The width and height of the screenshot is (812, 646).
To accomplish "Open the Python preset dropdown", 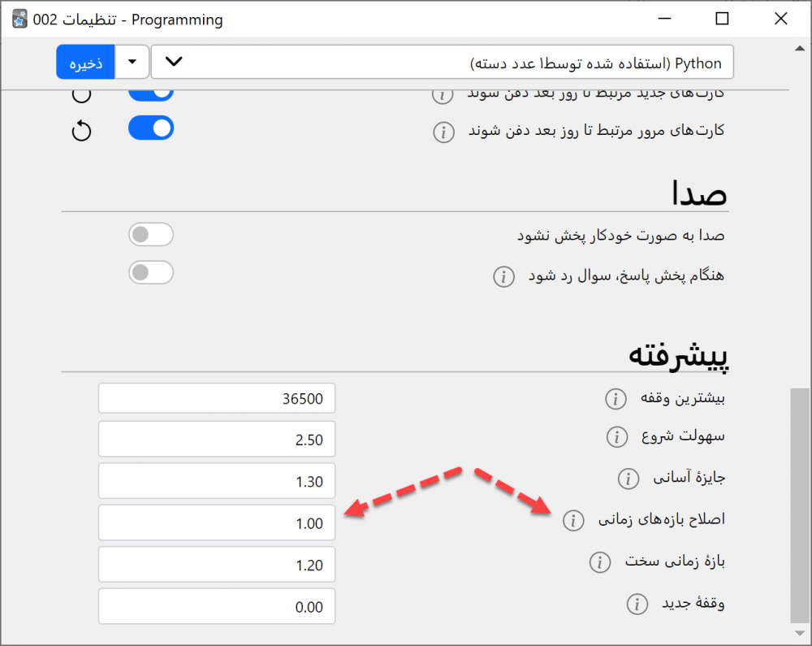I will (442, 63).
